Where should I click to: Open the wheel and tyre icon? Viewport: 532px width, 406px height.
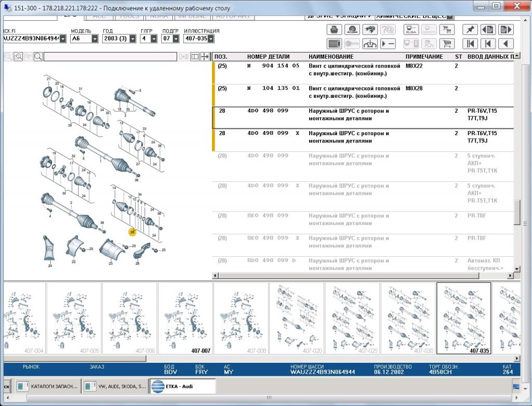click(x=352, y=30)
